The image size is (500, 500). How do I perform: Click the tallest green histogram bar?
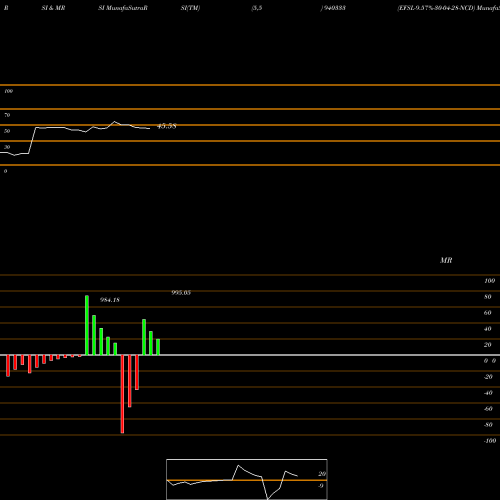[x=87, y=325]
